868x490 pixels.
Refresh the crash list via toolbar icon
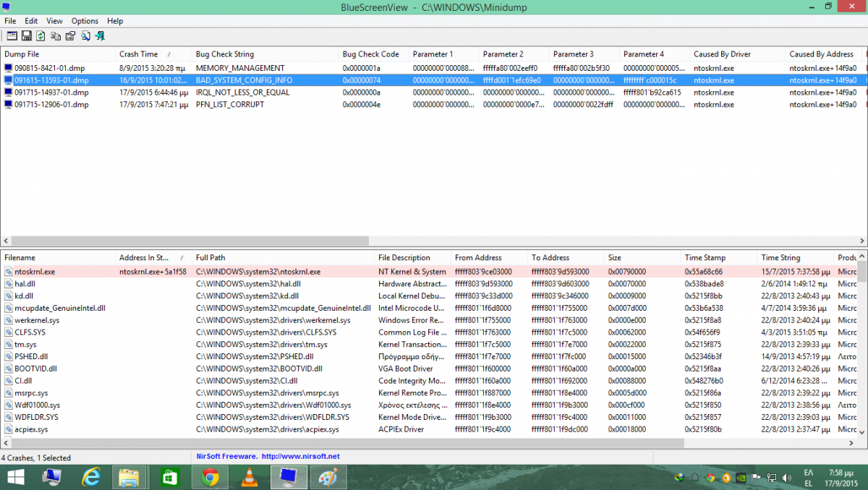[41, 35]
